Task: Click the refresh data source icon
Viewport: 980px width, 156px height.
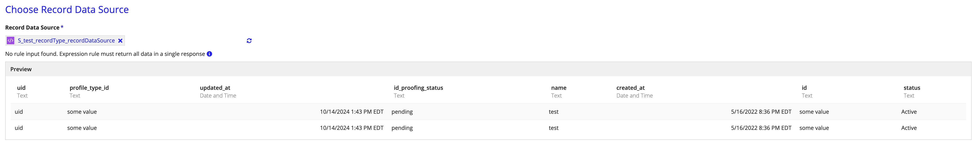Action: tap(249, 41)
